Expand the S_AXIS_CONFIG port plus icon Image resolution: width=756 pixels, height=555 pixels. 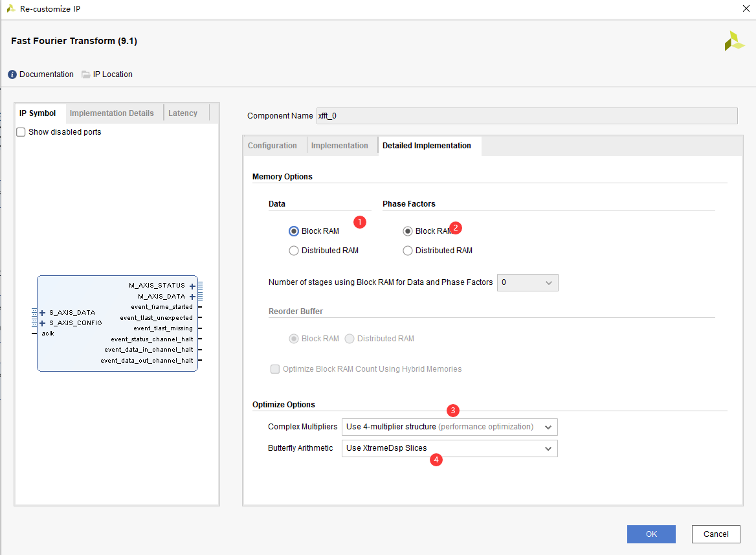pyautogui.click(x=43, y=323)
